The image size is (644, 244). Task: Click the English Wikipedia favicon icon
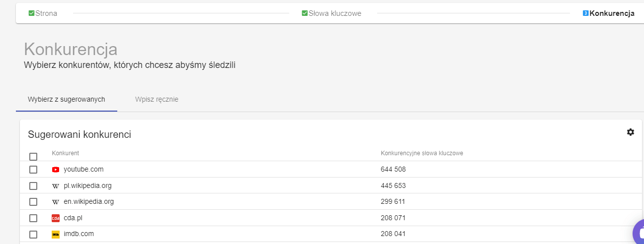click(x=56, y=202)
